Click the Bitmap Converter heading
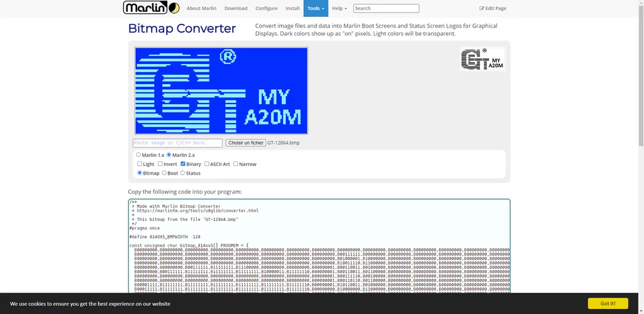 [182, 28]
